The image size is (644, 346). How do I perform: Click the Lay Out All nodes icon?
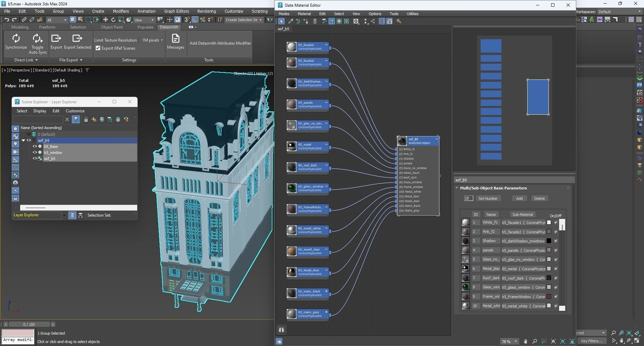tap(366, 21)
